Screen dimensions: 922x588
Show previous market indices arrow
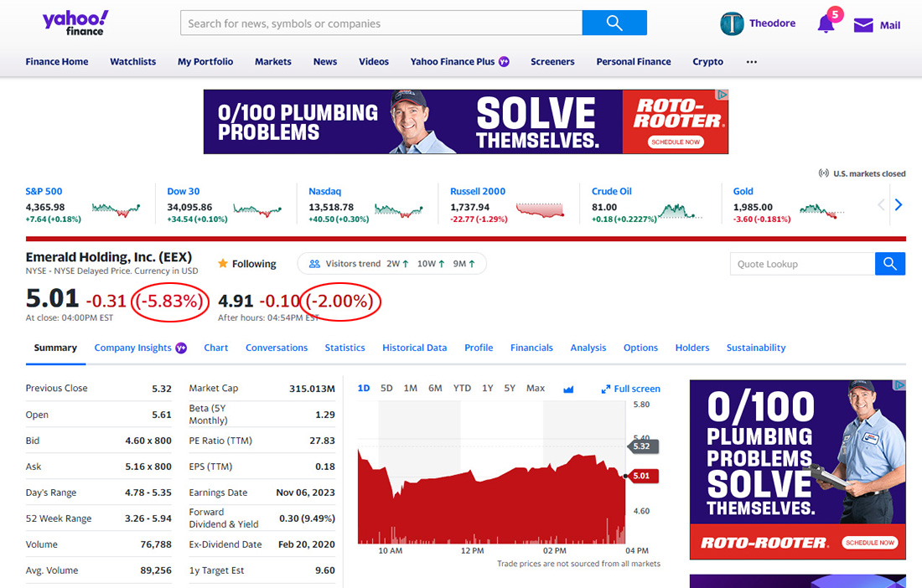[881, 205]
